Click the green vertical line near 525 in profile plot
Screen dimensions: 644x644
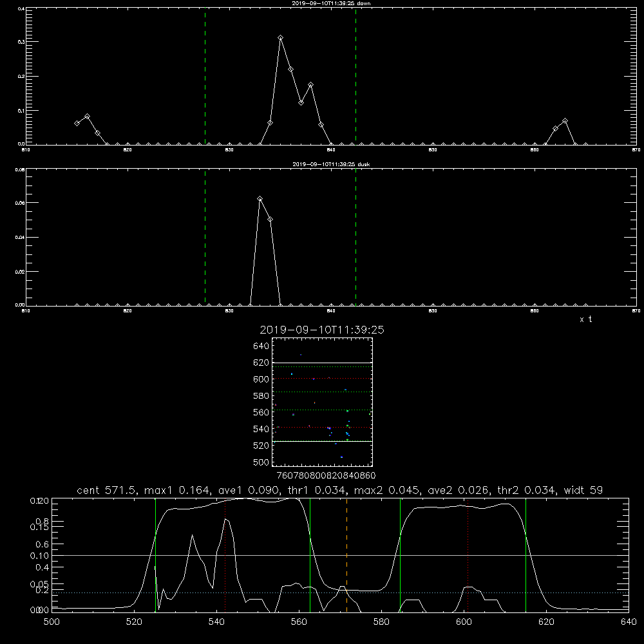(x=156, y=555)
